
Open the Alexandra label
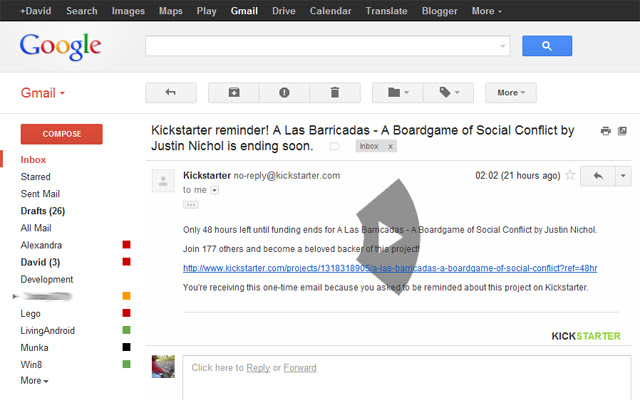[x=41, y=245]
